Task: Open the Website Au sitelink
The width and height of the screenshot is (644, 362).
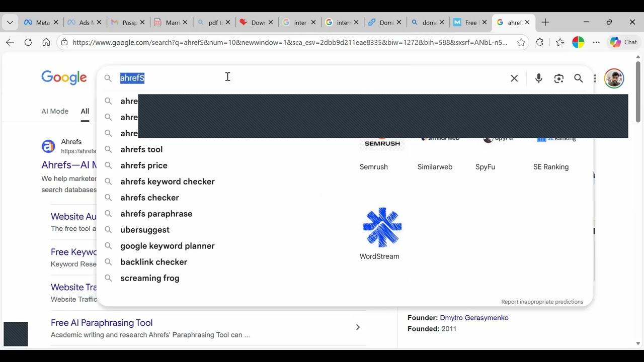Action: [73, 216]
